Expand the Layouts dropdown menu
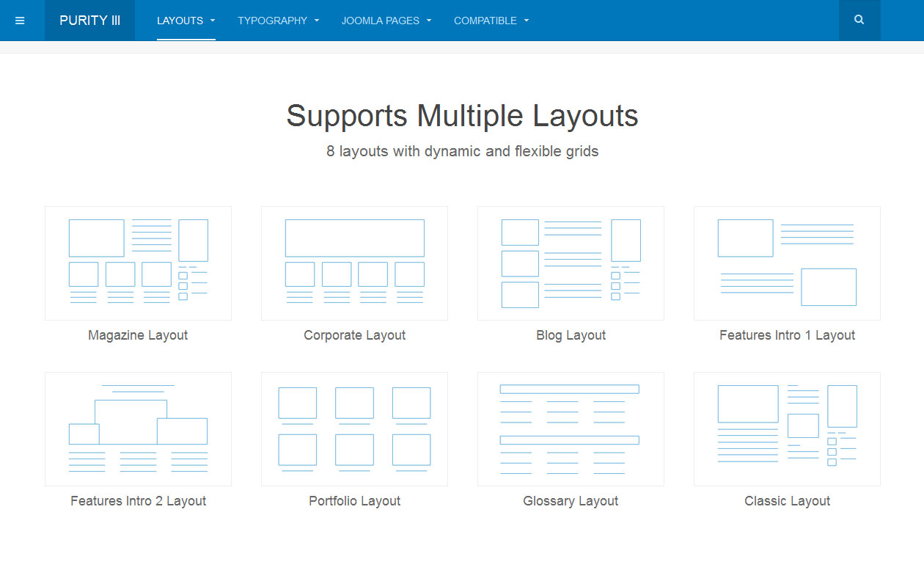The width and height of the screenshot is (924, 581). [186, 21]
